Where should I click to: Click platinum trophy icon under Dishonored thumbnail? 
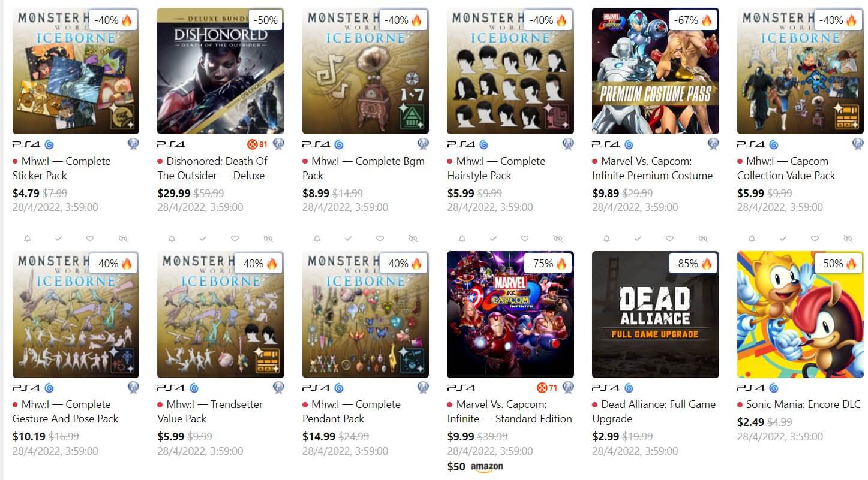pyautogui.click(x=278, y=144)
